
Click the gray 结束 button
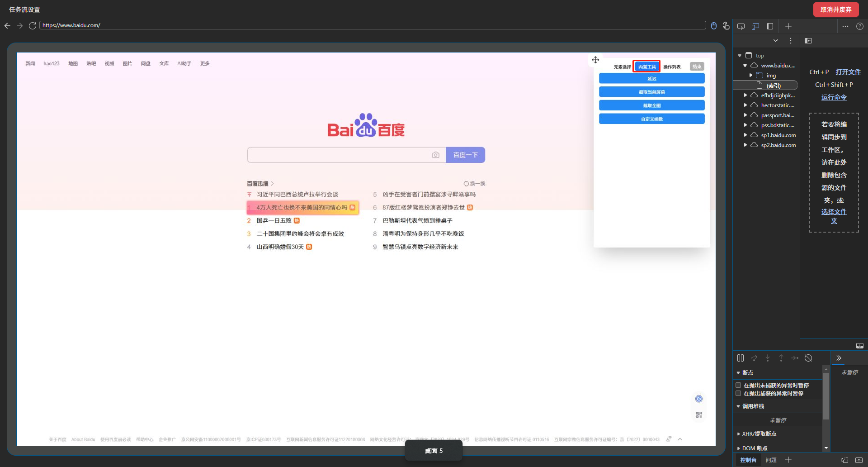[697, 67]
